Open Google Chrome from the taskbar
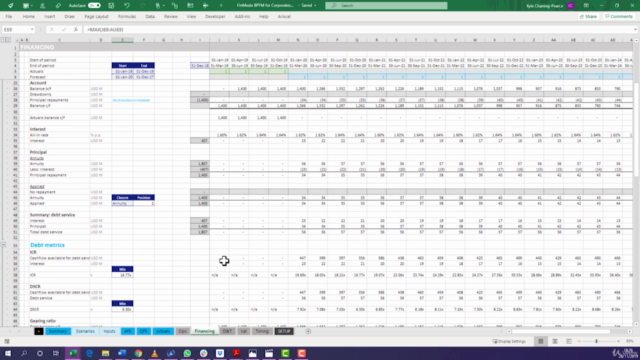This screenshot has height=360, width=640. pos(138,353)
